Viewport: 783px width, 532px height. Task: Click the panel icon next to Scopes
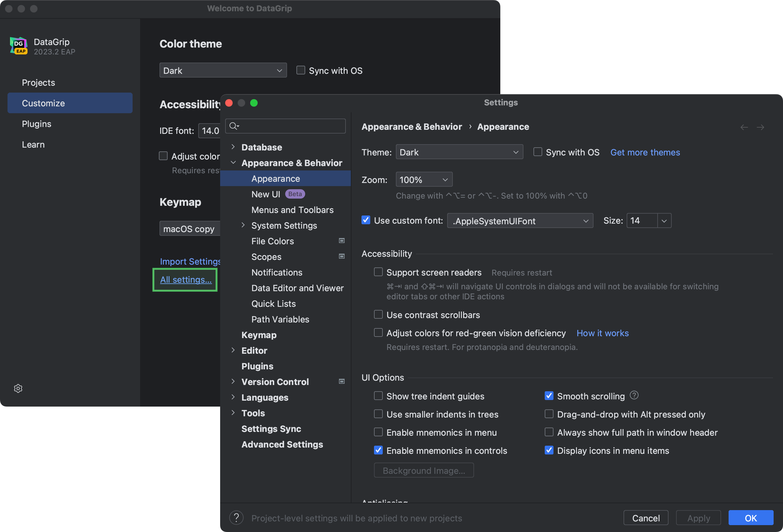[x=342, y=256]
